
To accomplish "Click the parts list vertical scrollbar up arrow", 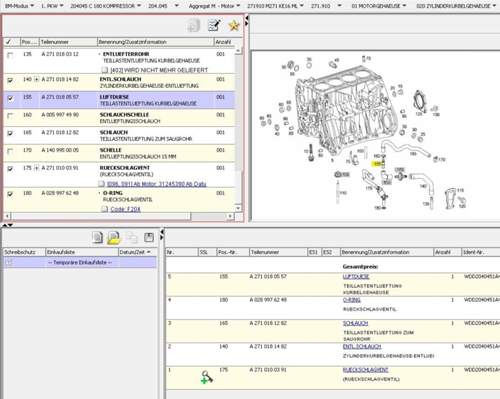I will tap(238, 51).
